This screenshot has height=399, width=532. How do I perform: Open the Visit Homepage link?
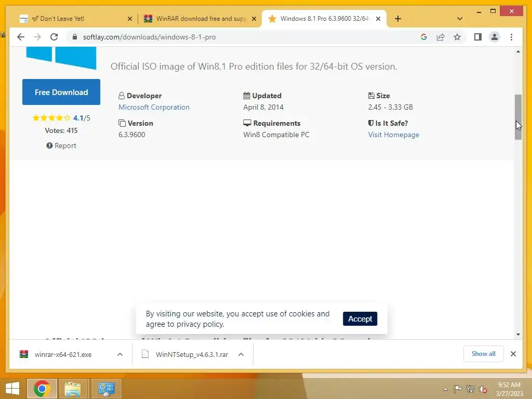pyautogui.click(x=394, y=135)
